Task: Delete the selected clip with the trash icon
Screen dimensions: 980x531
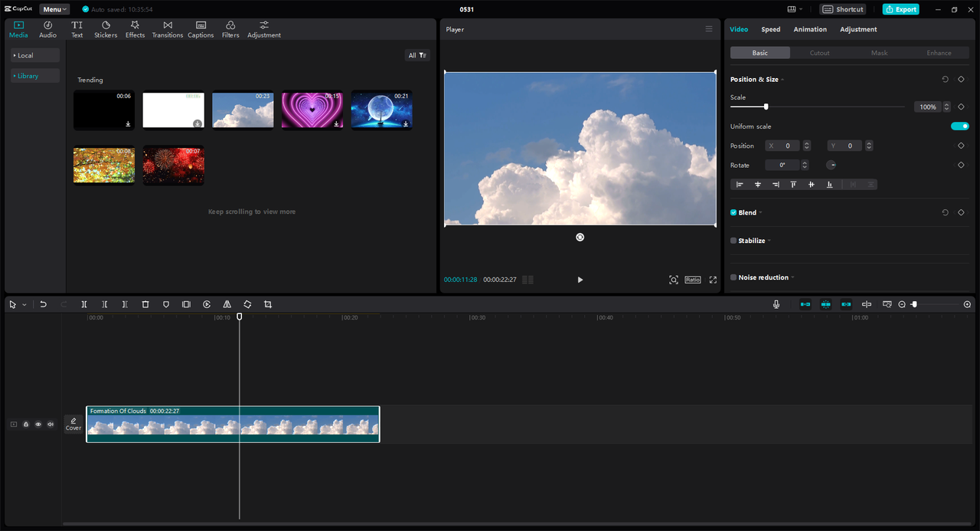Action: click(145, 304)
